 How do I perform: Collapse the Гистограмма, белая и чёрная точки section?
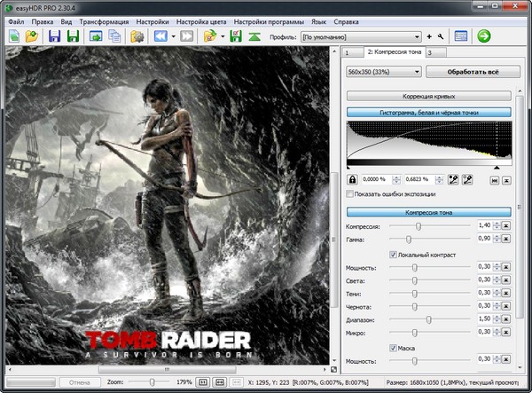(428, 113)
